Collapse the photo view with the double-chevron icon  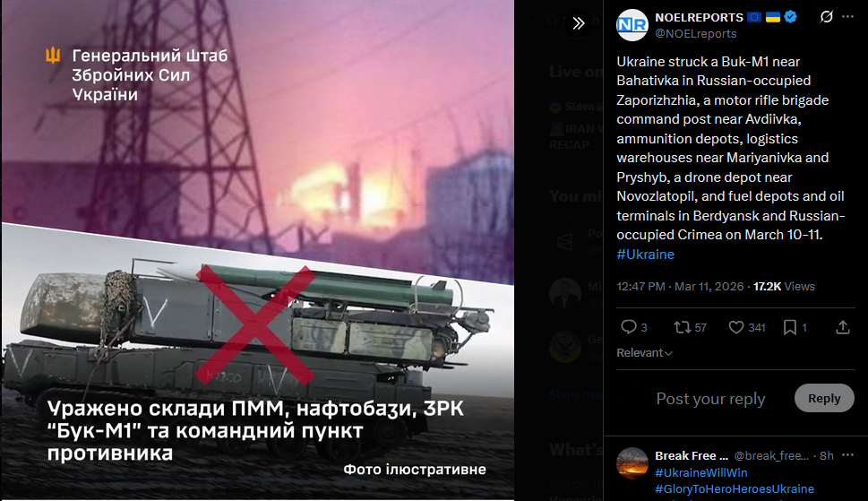click(x=579, y=23)
